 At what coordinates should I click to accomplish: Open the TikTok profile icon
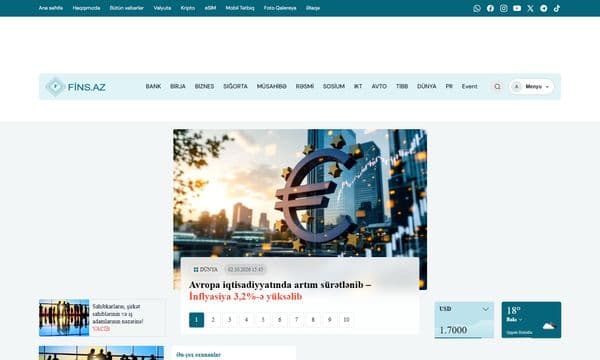click(x=557, y=8)
